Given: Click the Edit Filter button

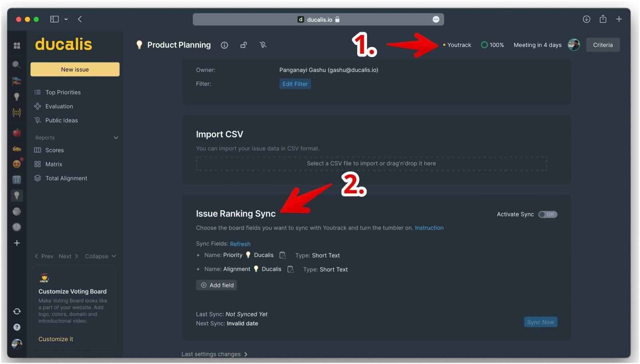Looking at the screenshot, I should pyautogui.click(x=295, y=84).
